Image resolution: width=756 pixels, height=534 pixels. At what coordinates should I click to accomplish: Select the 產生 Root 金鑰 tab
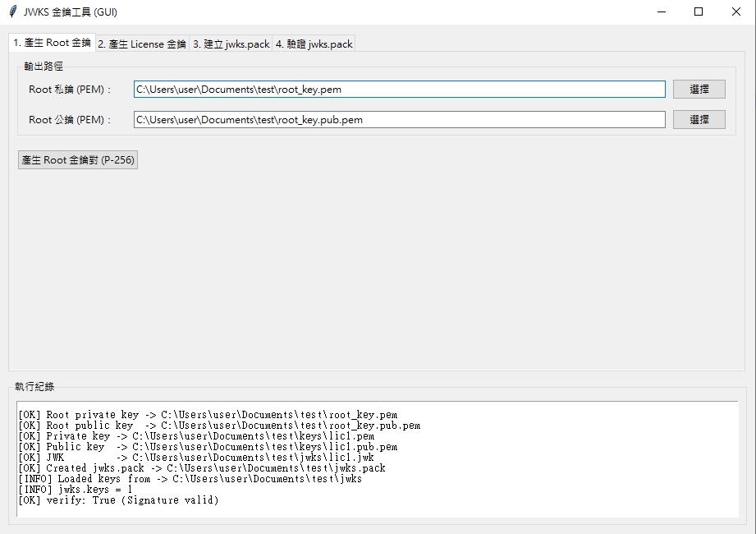(53, 43)
